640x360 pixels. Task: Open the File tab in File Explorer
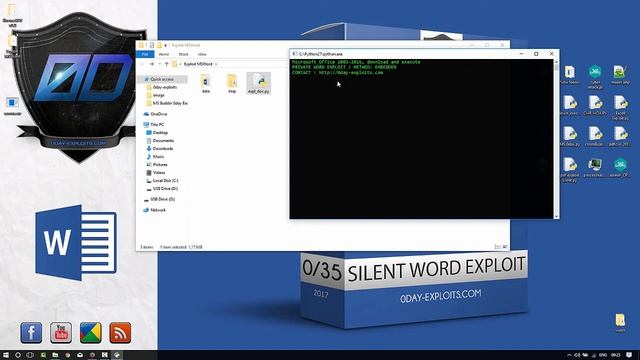coord(145,54)
